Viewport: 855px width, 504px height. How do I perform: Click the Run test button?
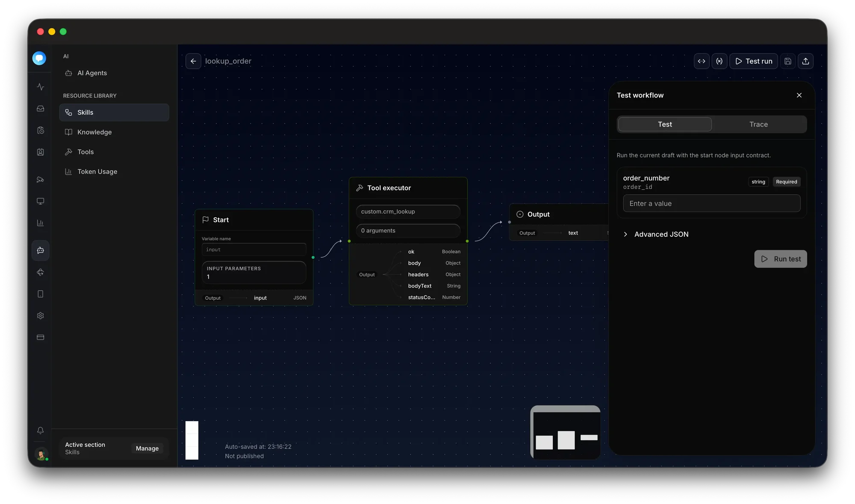[x=781, y=259]
